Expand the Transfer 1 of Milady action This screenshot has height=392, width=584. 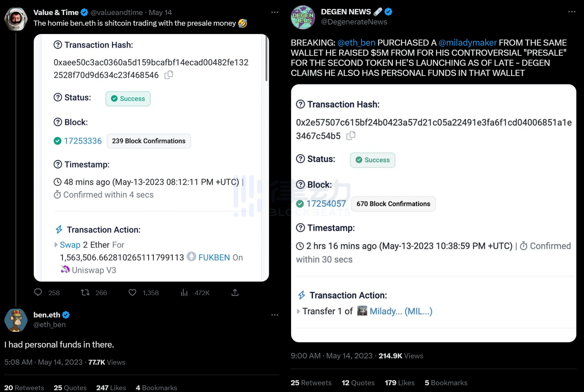298,311
